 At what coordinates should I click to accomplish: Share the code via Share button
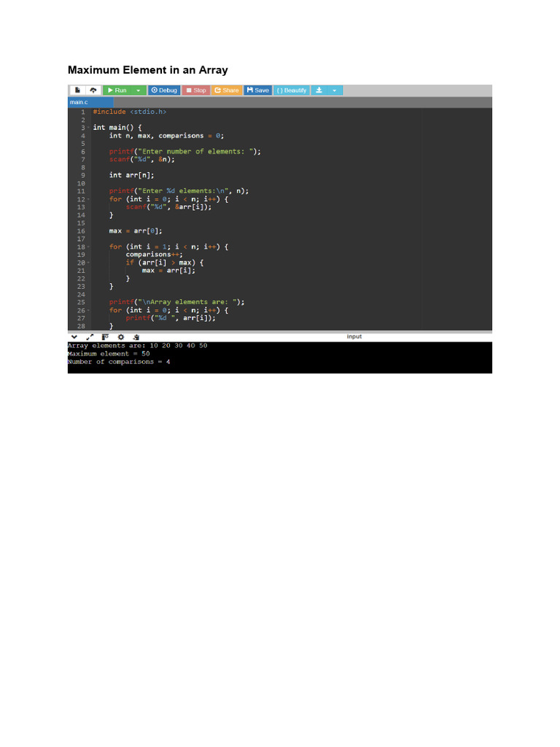(x=227, y=90)
